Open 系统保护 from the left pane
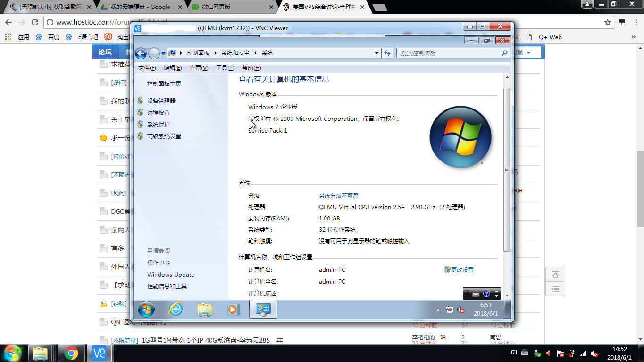 tap(159, 124)
